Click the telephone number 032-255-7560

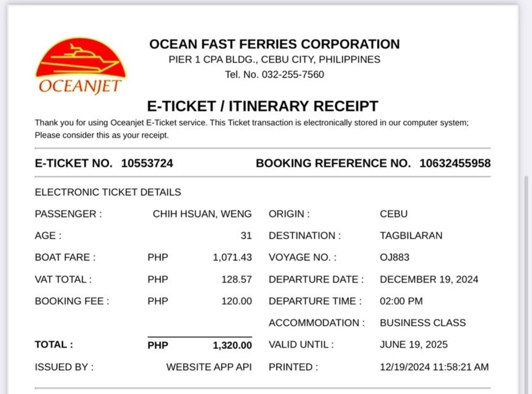[293, 75]
